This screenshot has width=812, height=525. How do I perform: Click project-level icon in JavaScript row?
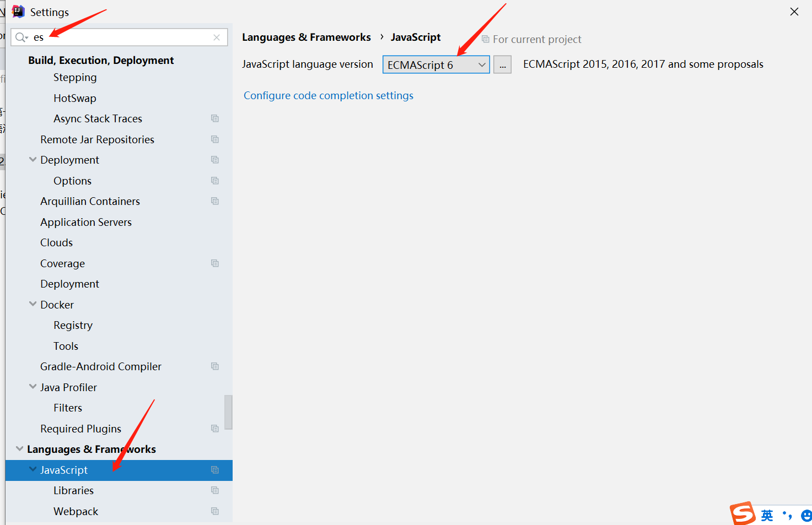215,470
